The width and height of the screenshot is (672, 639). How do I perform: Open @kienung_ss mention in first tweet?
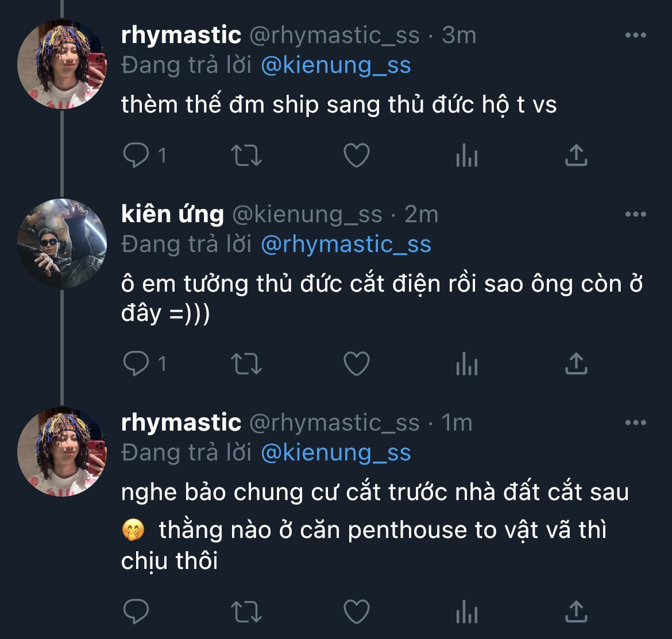pos(336,65)
